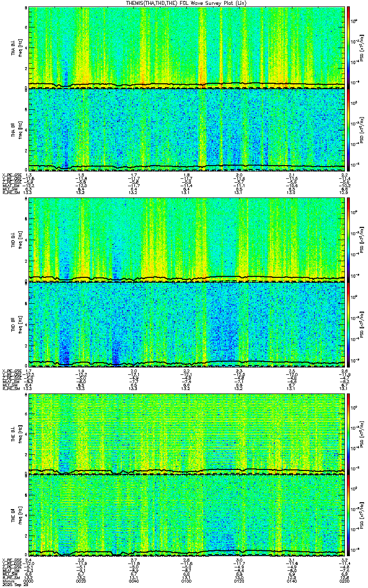
Task: Click the 0100 time tick label
Action: 186,579
